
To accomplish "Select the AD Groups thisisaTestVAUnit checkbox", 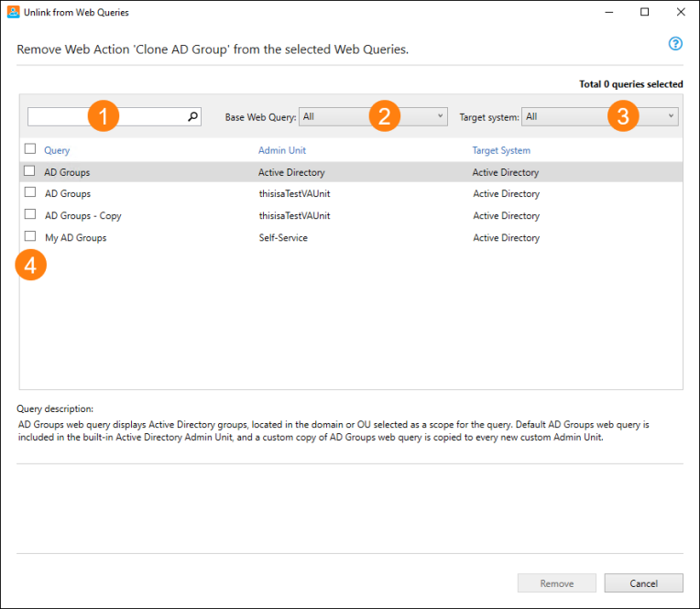I will click(30, 192).
